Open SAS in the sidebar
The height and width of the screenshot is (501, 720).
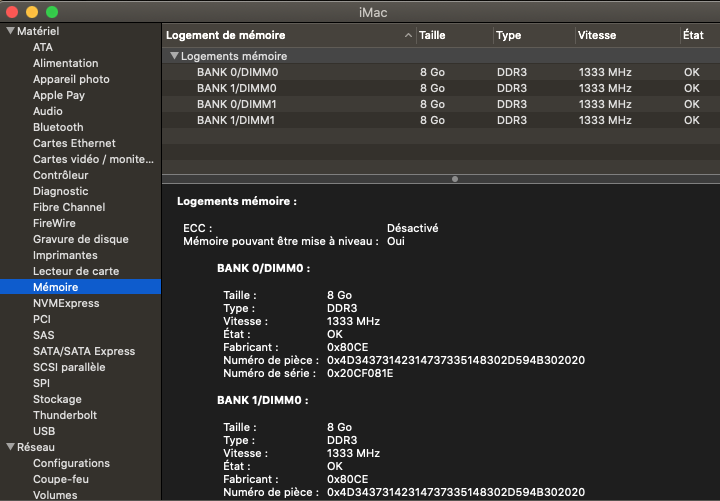point(44,335)
